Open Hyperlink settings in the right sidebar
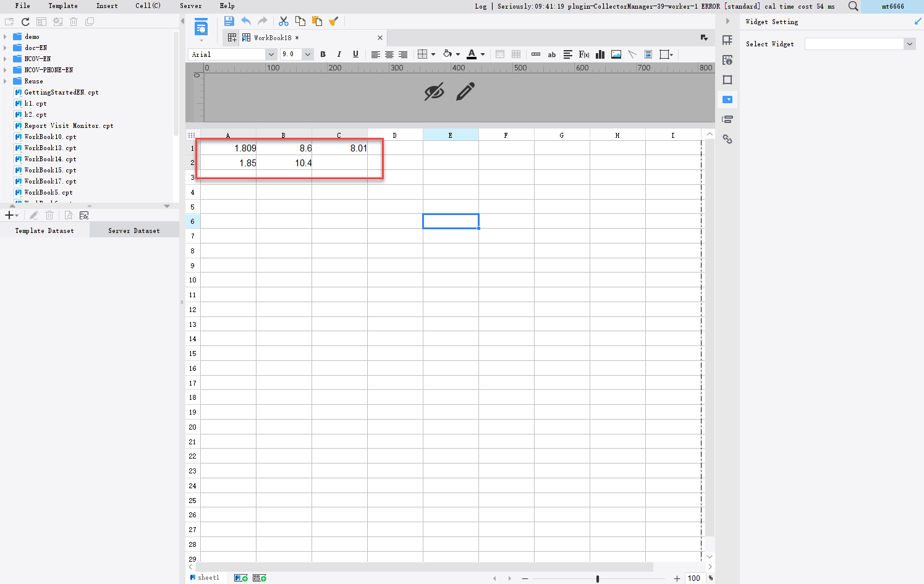Image resolution: width=924 pixels, height=584 pixels. point(727,139)
